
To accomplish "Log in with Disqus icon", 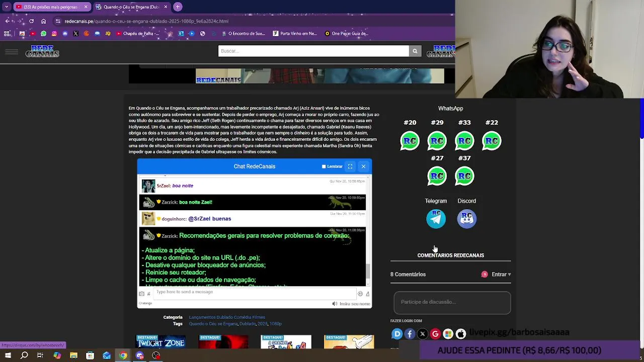I will [397, 333].
